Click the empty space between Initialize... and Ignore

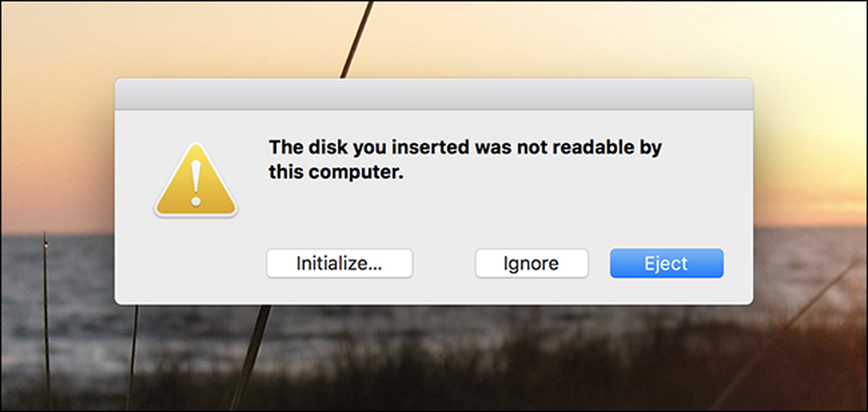click(x=444, y=263)
